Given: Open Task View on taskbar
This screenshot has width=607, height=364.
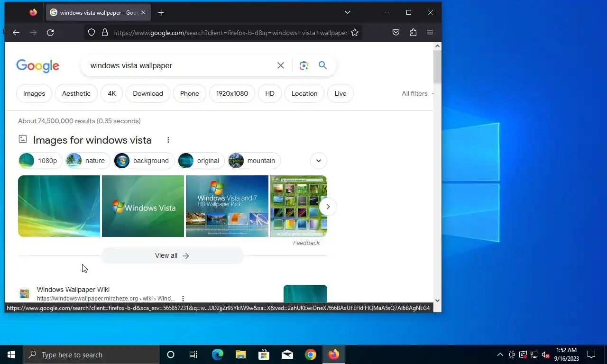Looking at the screenshot, I should coord(193,355).
